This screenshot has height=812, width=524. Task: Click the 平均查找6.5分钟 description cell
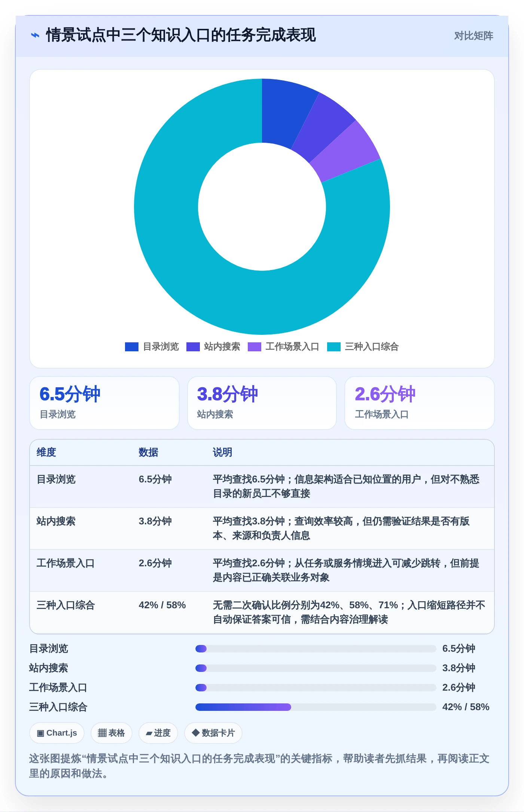pyautogui.click(x=346, y=487)
